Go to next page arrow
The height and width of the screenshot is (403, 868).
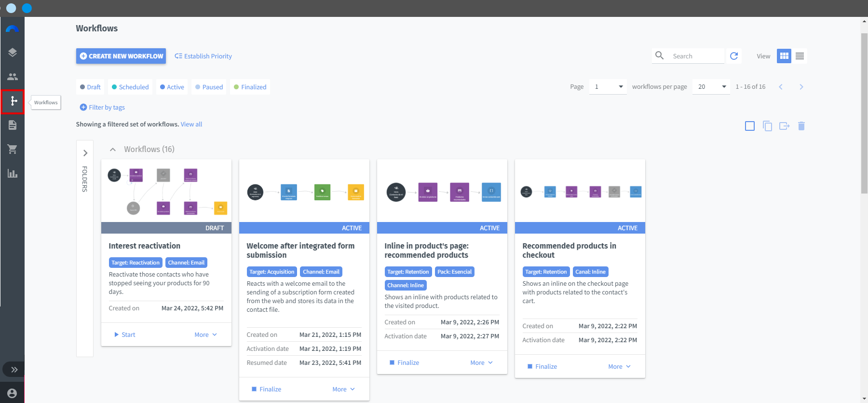click(801, 87)
